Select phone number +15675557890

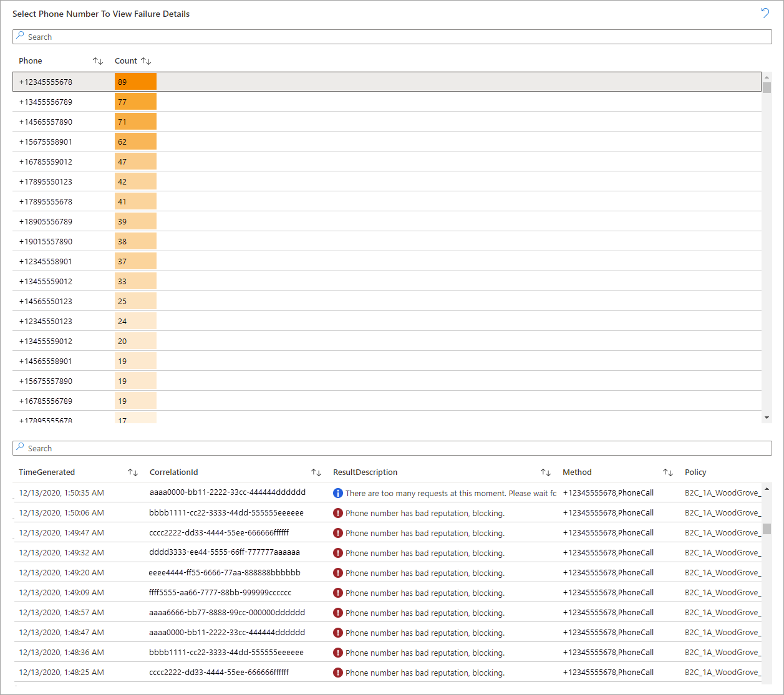pos(46,381)
